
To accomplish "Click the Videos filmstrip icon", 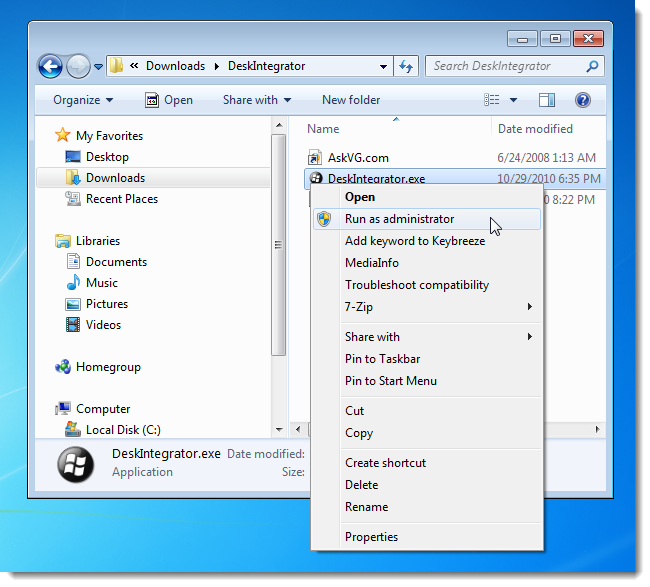I will (x=73, y=325).
